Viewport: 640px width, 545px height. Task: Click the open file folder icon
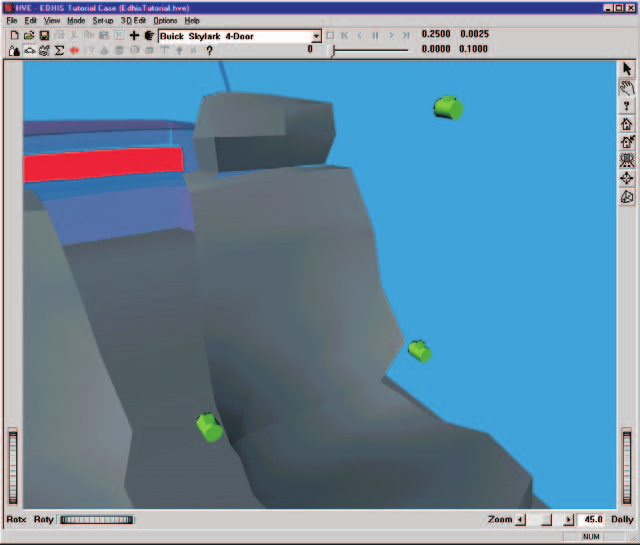(29, 36)
